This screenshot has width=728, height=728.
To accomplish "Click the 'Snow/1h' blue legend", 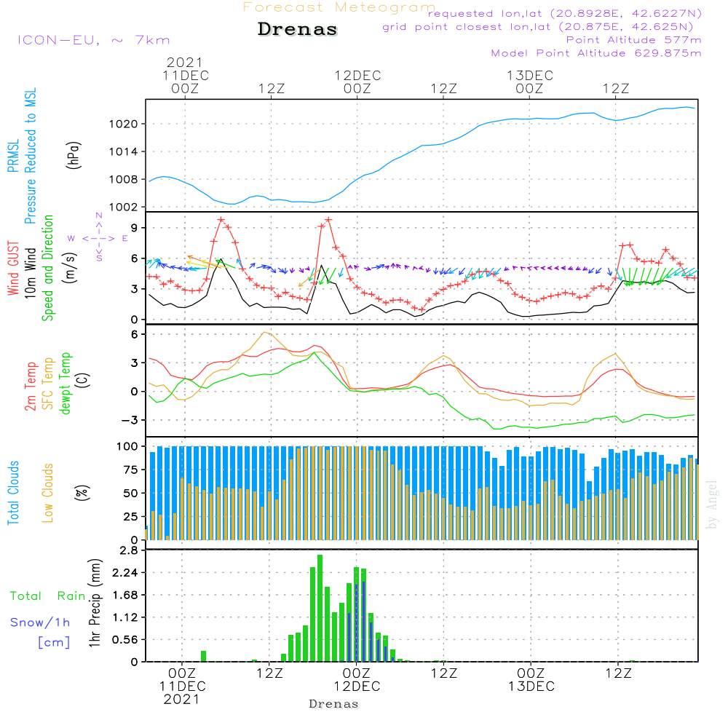I will 40,622.
